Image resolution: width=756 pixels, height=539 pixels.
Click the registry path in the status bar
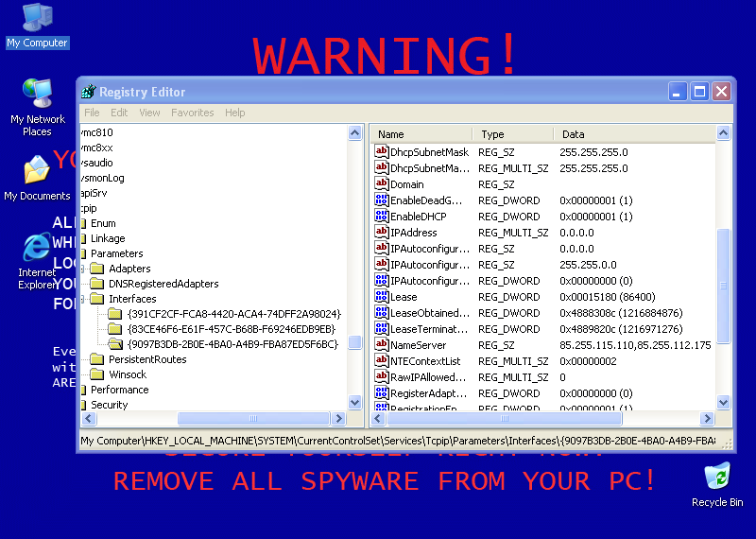[x=398, y=441]
